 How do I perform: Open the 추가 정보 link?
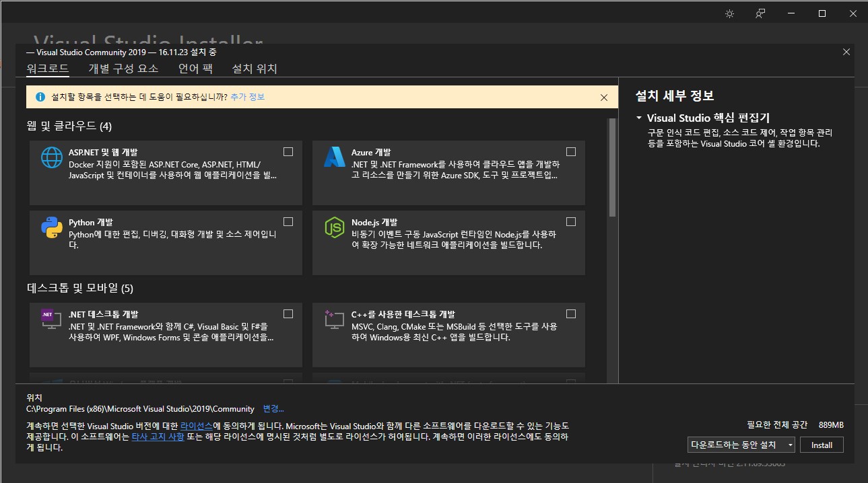tap(247, 97)
